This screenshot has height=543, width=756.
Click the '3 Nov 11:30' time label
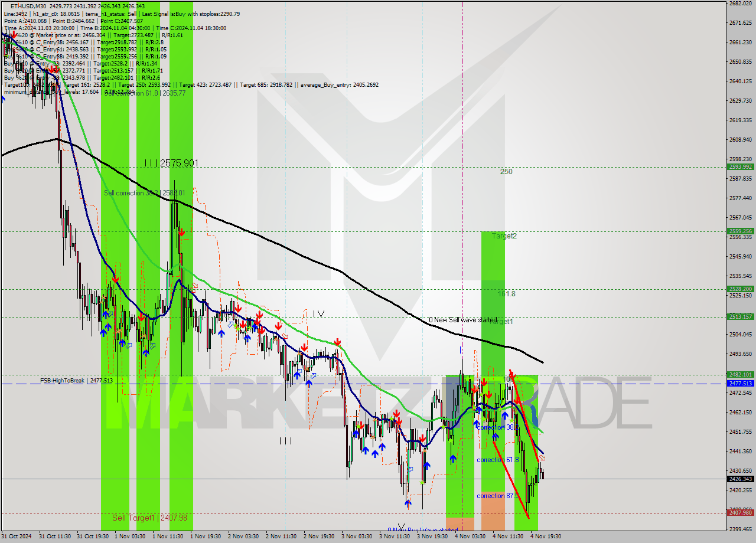point(394,537)
